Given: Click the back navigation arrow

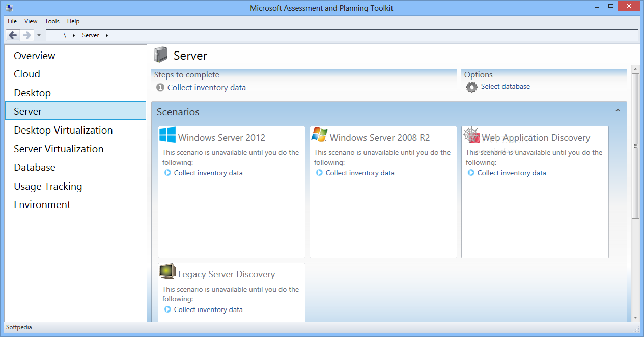Looking at the screenshot, I should (x=13, y=35).
